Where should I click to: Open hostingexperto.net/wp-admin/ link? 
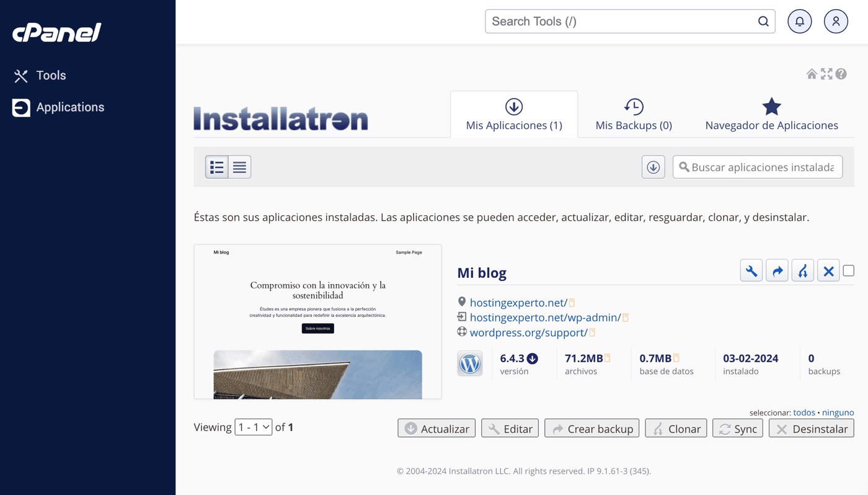545,318
